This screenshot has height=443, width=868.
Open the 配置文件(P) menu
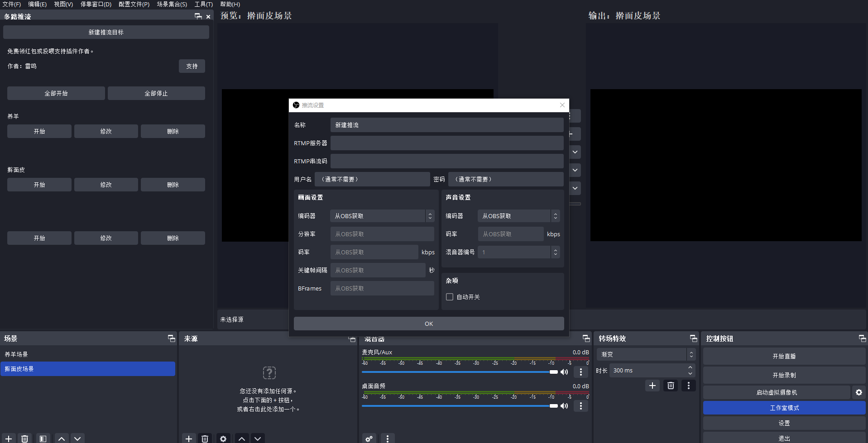point(134,4)
